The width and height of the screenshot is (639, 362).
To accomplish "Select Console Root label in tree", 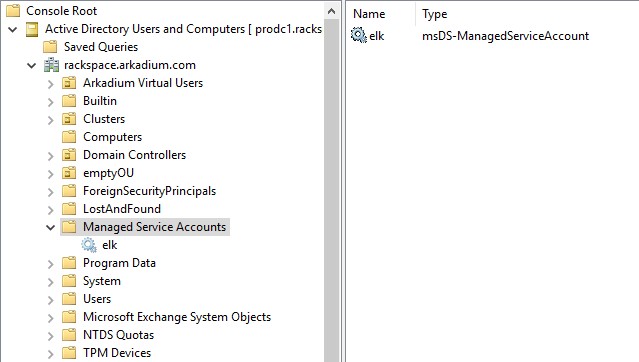I will (62, 11).
